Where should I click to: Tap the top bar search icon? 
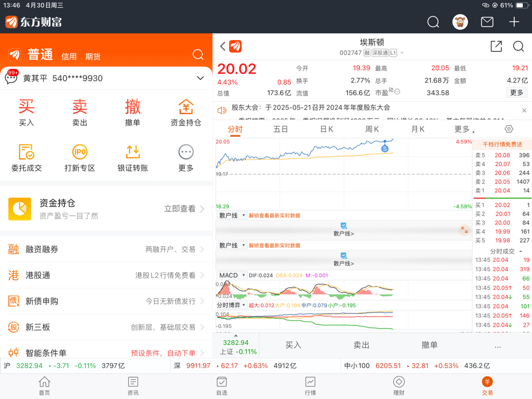[433, 22]
